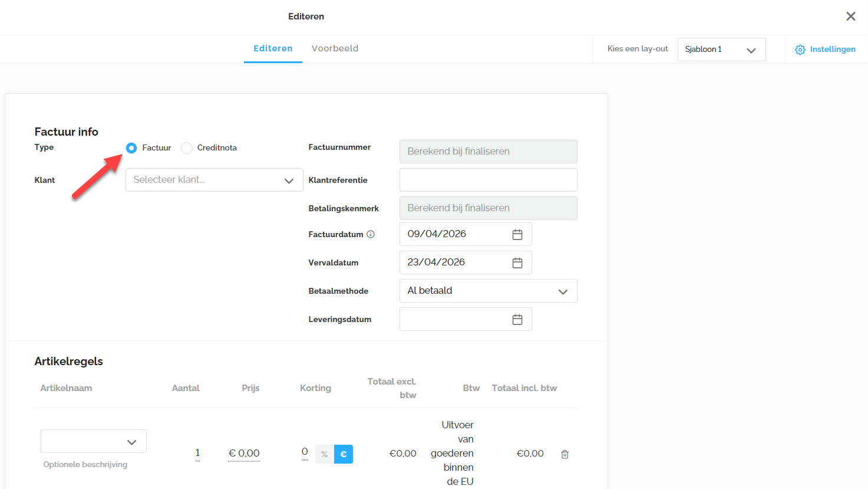
Task: Focus the Klantreferentie input field
Action: [x=489, y=180]
